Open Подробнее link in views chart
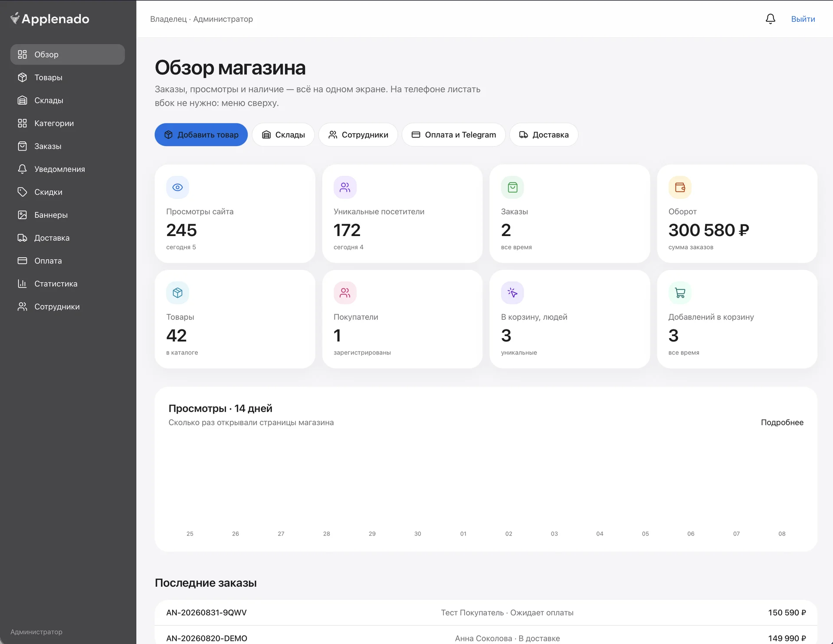833x644 pixels. pyautogui.click(x=782, y=422)
